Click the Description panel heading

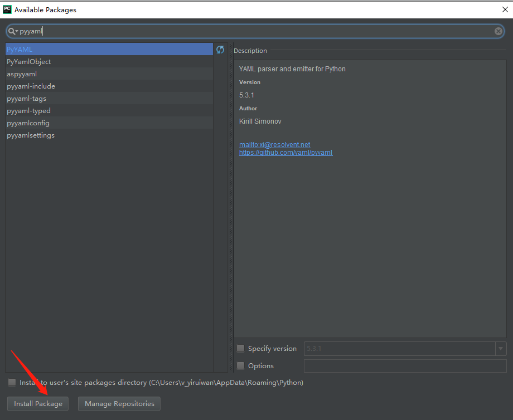(x=250, y=51)
